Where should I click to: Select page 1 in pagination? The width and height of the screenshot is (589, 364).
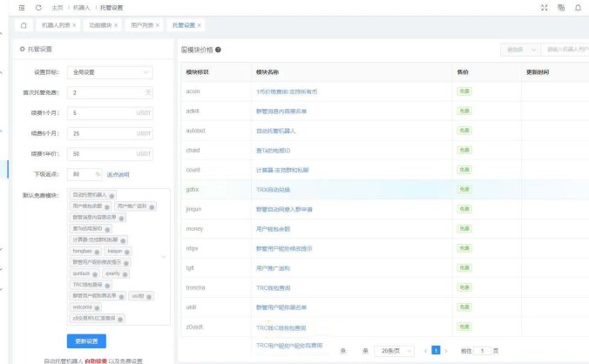[x=436, y=350]
